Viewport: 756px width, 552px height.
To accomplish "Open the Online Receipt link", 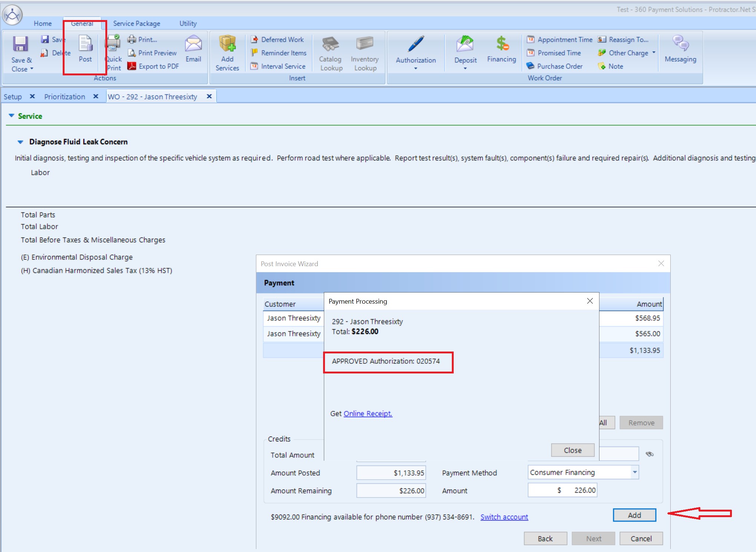I will tap(368, 414).
